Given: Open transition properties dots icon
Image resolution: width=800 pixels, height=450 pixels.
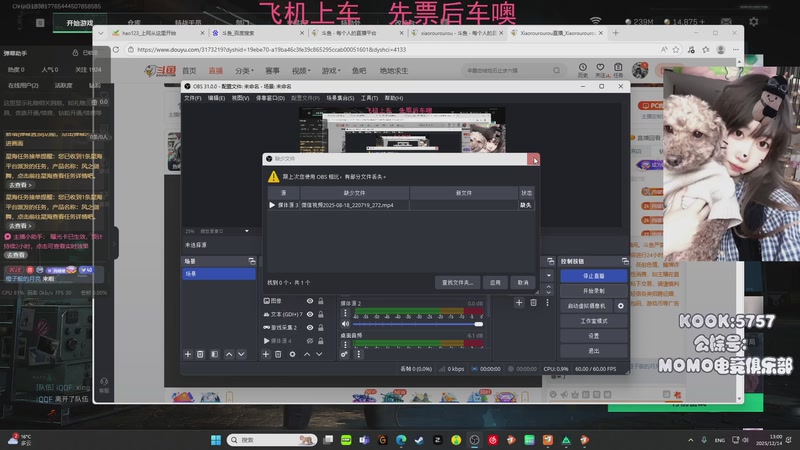Looking at the screenshot, I should [x=547, y=303].
